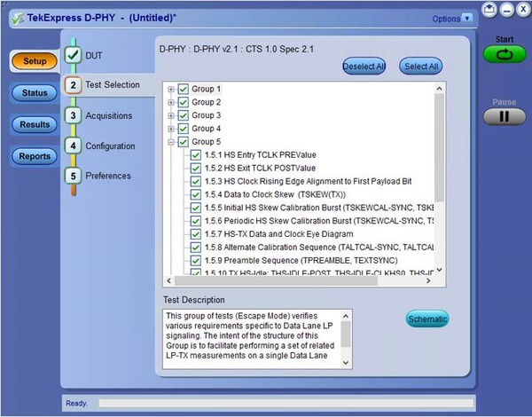Click the step 4 Configuration number icon

(73, 146)
